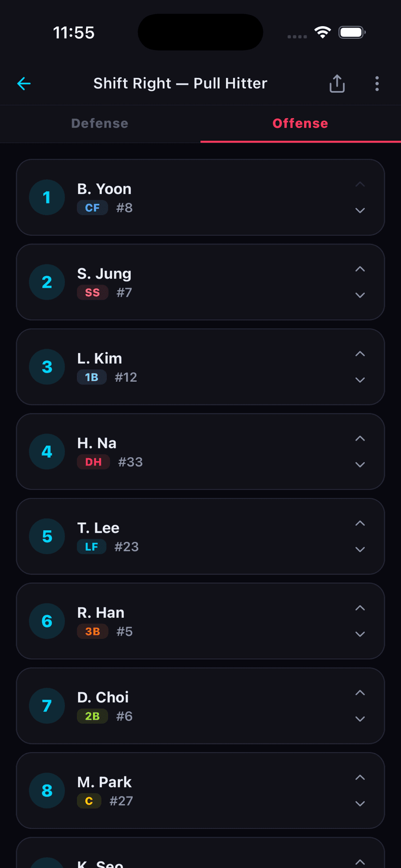Move R. Han down one spot

pyautogui.click(x=360, y=635)
